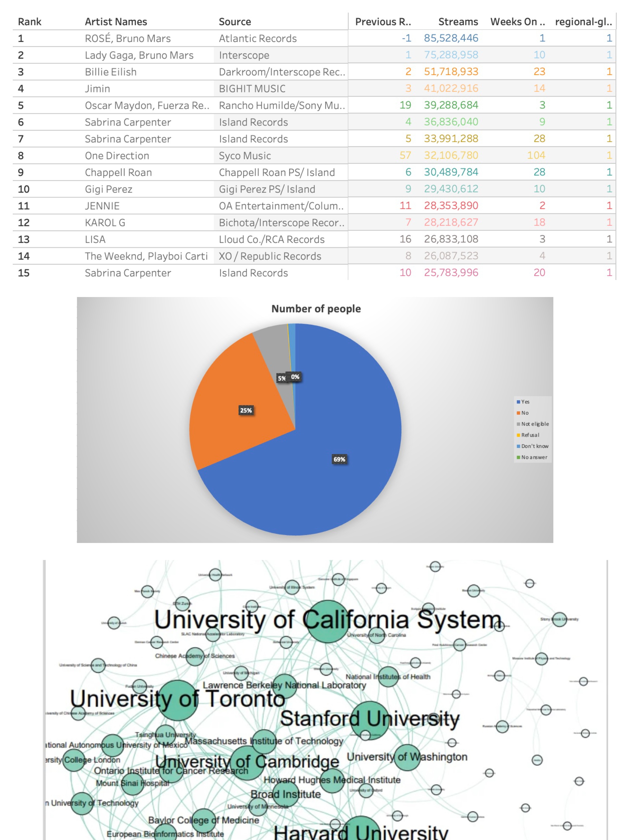Image resolution: width=630 pixels, height=840 pixels.
Task: Click the University of Toronto node
Action: click(178, 700)
